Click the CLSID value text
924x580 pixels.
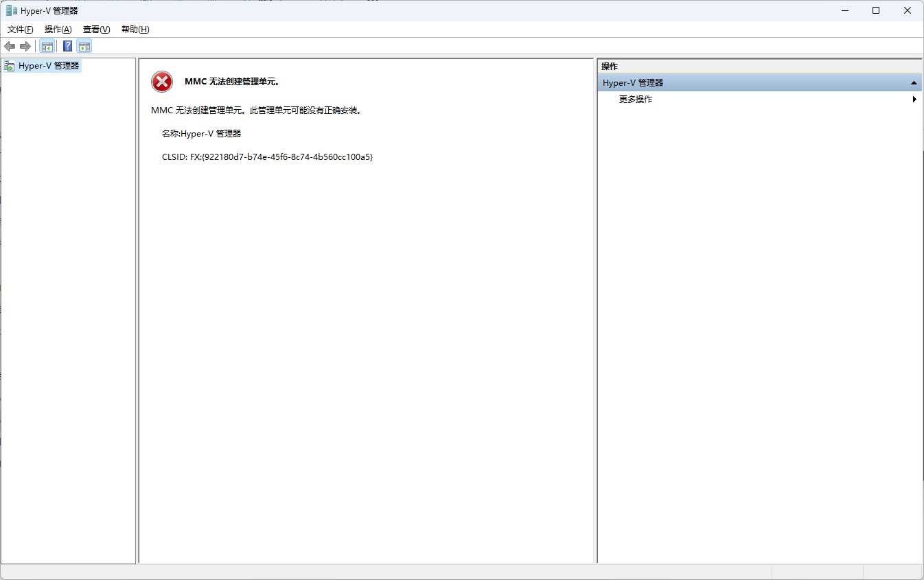click(281, 157)
